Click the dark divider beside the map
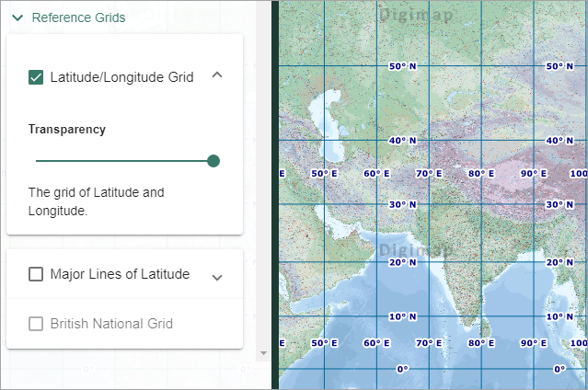The height and width of the screenshot is (390, 588). click(274, 195)
